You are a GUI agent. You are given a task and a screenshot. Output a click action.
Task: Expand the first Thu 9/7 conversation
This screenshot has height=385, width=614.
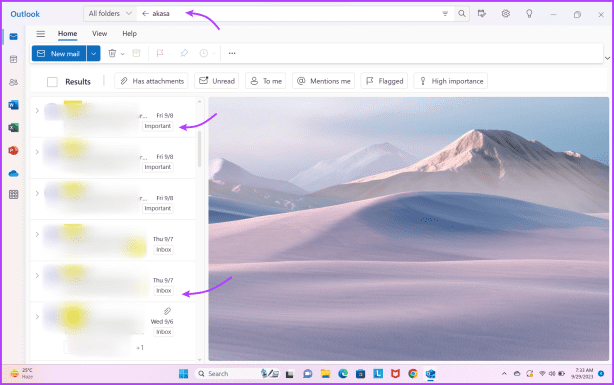pos(37,235)
